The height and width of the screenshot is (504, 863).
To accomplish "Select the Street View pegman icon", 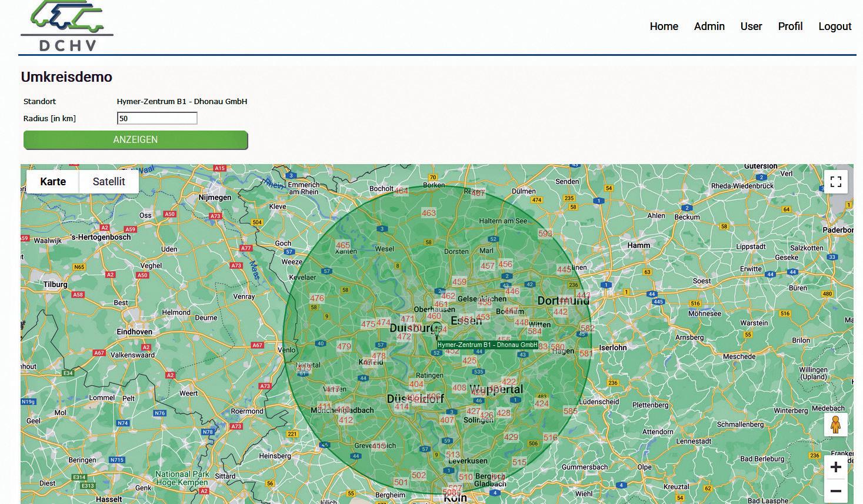I will [835, 425].
